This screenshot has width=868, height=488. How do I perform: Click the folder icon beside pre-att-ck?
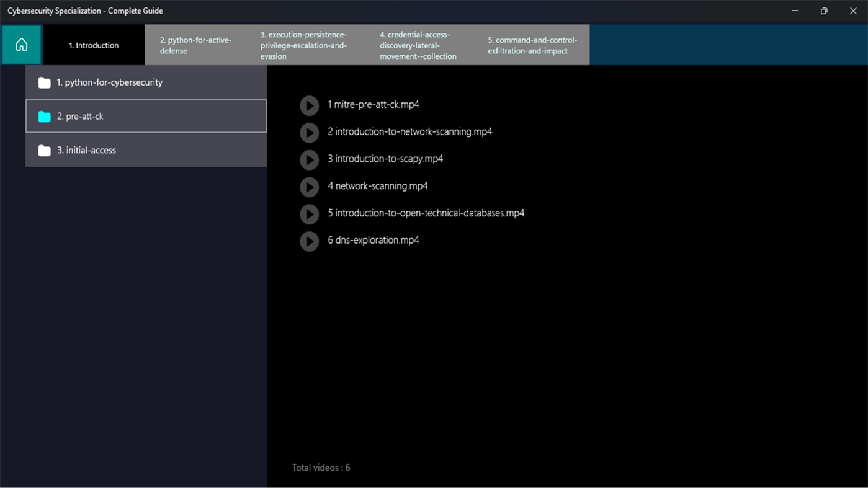[x=44, y=116]
